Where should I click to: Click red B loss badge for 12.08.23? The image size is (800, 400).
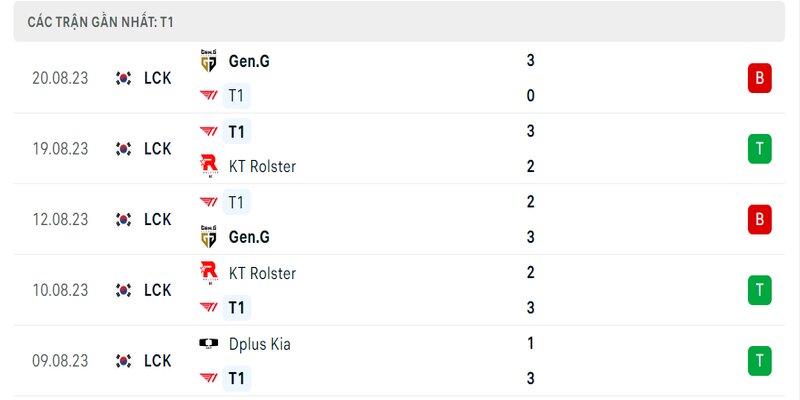760,219
